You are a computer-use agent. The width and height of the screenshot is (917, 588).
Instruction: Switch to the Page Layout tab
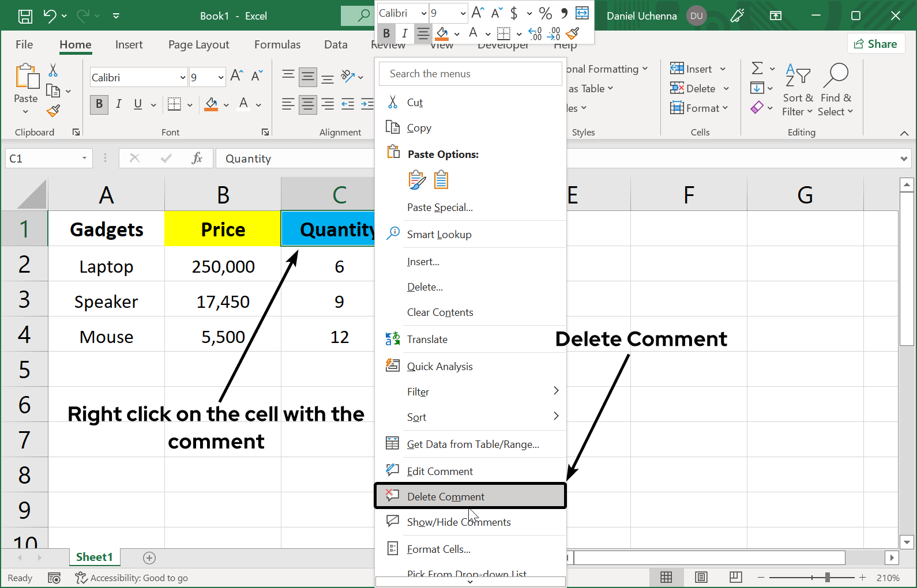tap(198, 44)
